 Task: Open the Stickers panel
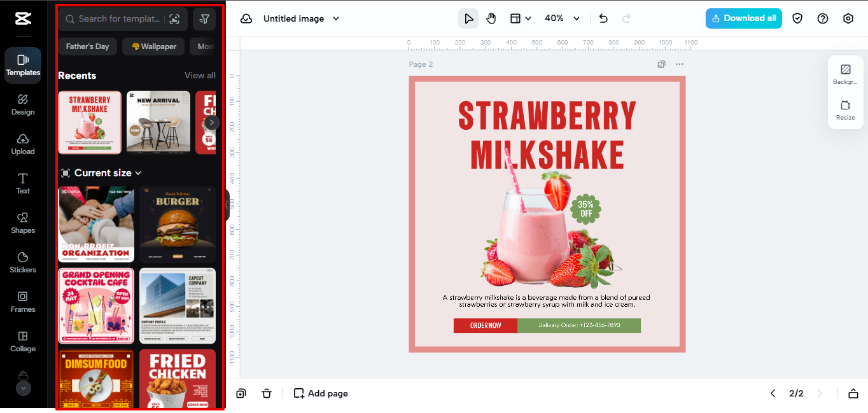click(x=22, y=263)
